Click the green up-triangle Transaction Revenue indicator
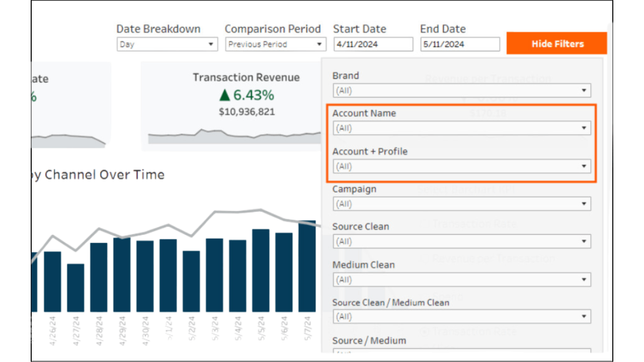The width and height of the screenshot is (644, 362). [x=224, y=95]
